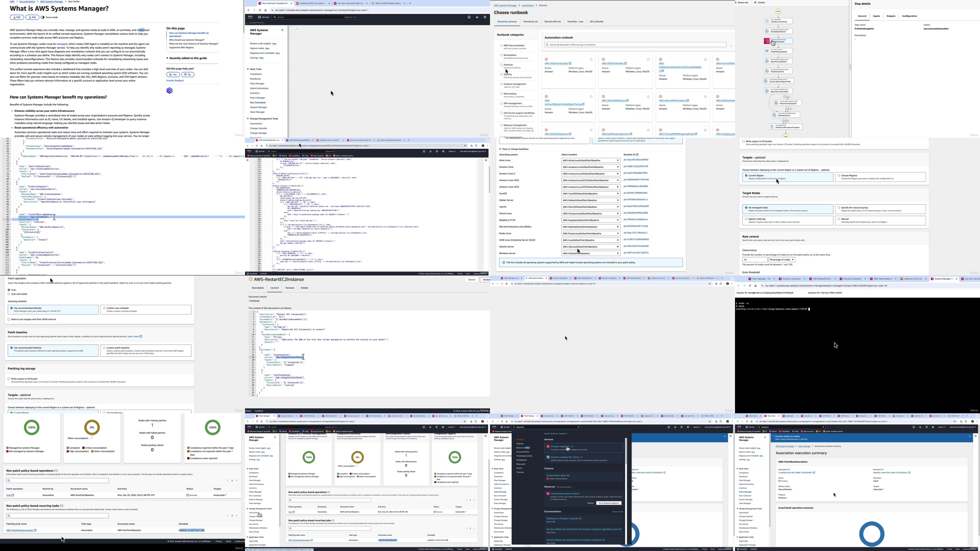The height and width of the screenshot is (551, 980).
Task: Click the Provide feedback link
Action: (x=175, y=81)
